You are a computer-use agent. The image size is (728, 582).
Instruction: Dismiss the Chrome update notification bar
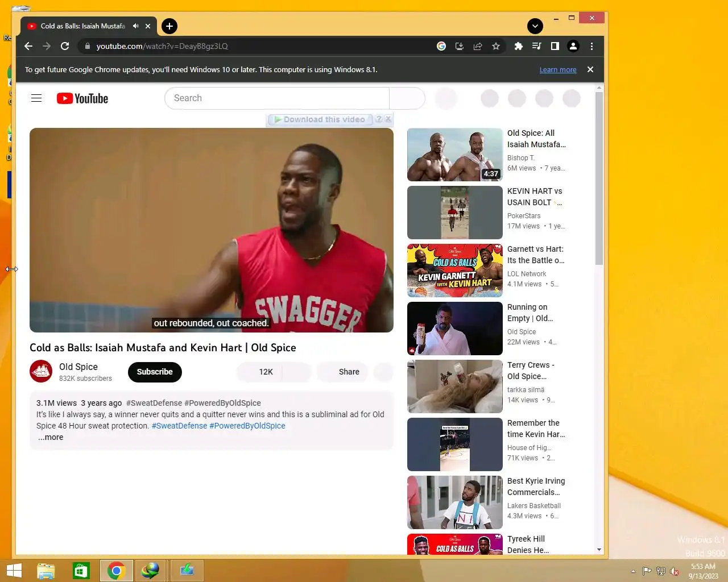(590, 69)
